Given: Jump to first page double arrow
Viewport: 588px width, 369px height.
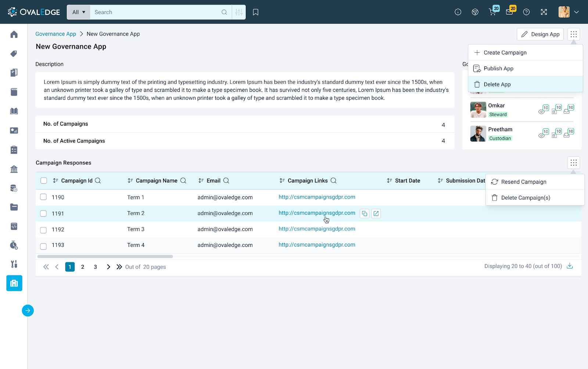Looking at the screenshot, I should [x=46, y=267].
